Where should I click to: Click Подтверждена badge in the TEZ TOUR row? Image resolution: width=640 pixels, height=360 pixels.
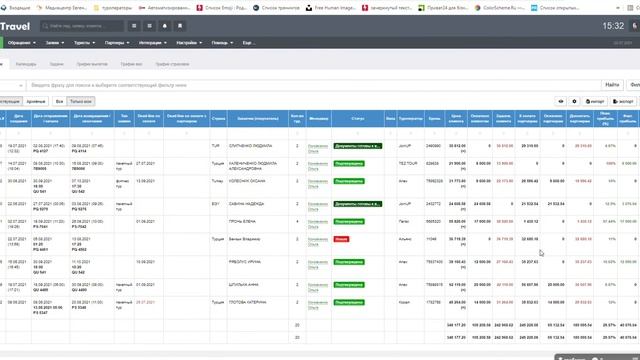349,164
